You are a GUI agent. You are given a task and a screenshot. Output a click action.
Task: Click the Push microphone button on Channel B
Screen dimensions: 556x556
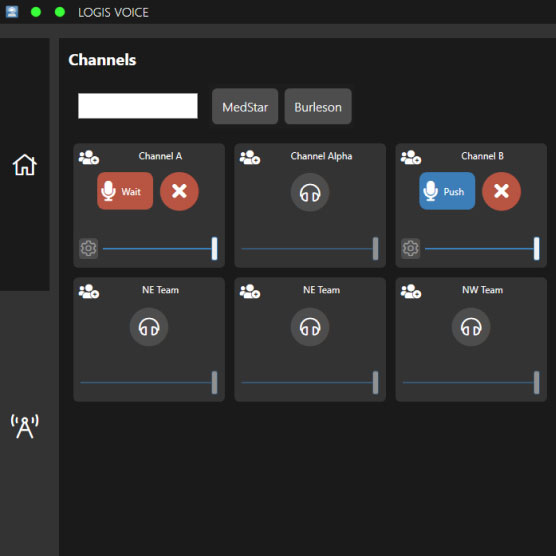(x=447, y=191)
